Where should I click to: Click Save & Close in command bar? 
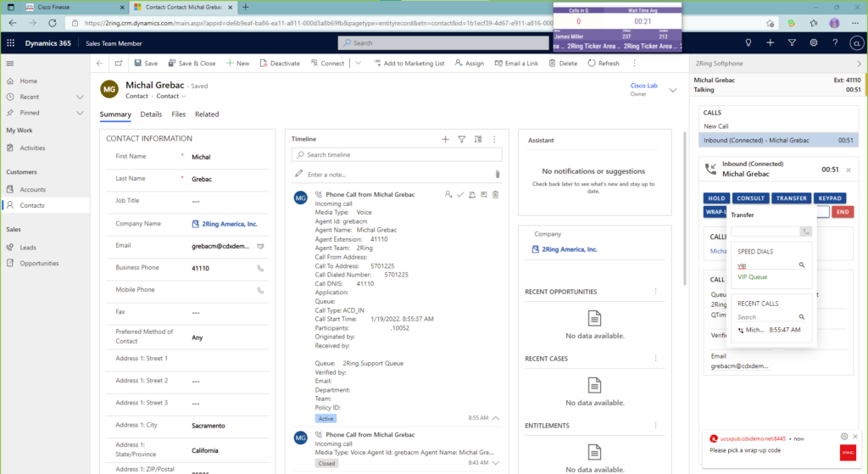tap(192, 64)
